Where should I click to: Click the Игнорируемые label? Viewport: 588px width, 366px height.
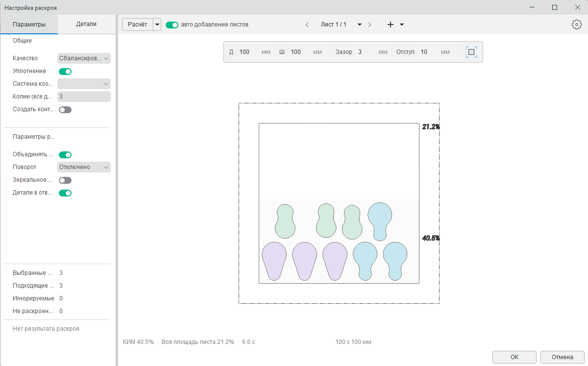coord(33,298)
